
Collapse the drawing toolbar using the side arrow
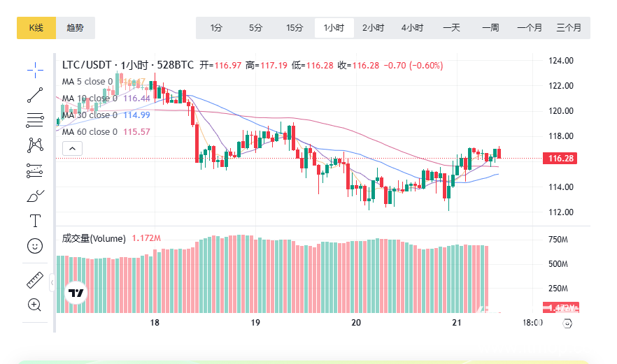[52, 282]
